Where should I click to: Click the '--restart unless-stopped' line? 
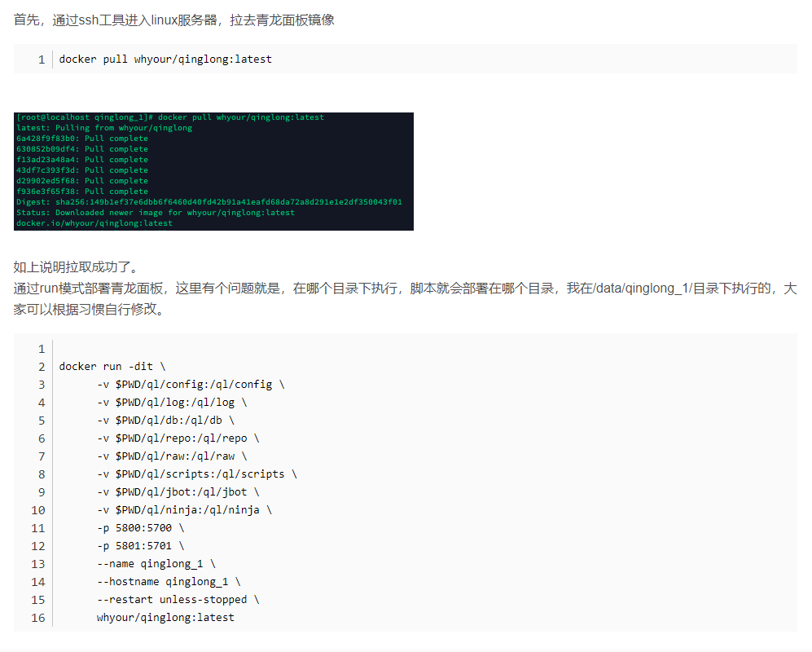pos(178,600)
